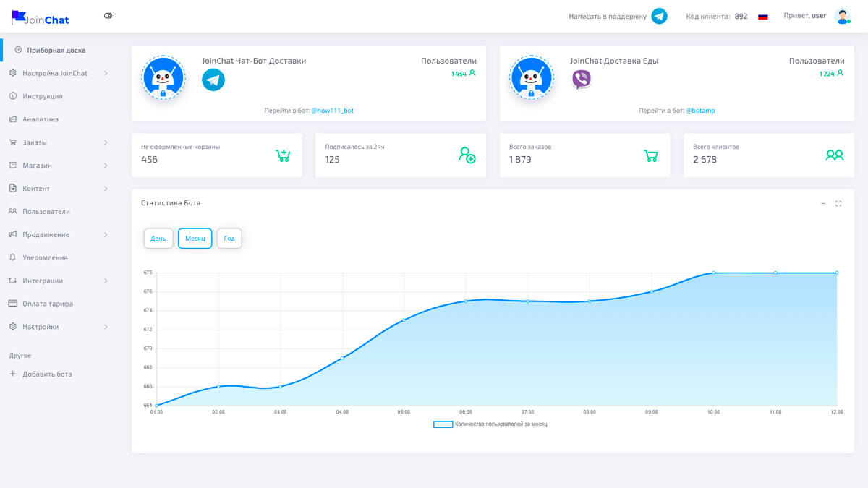
Task: Click user icon next to 1454
Action: (472, 73)
